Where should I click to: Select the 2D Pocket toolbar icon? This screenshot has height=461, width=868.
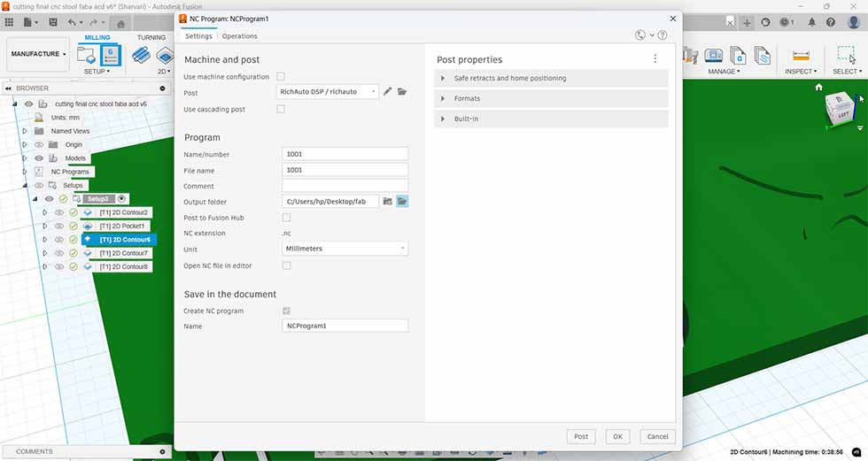click(x=165, y=55)
